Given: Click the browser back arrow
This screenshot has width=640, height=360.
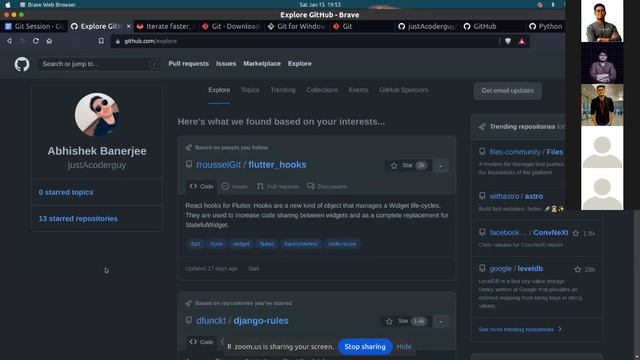Looking at the screenshot, I should tap(9, 41).
